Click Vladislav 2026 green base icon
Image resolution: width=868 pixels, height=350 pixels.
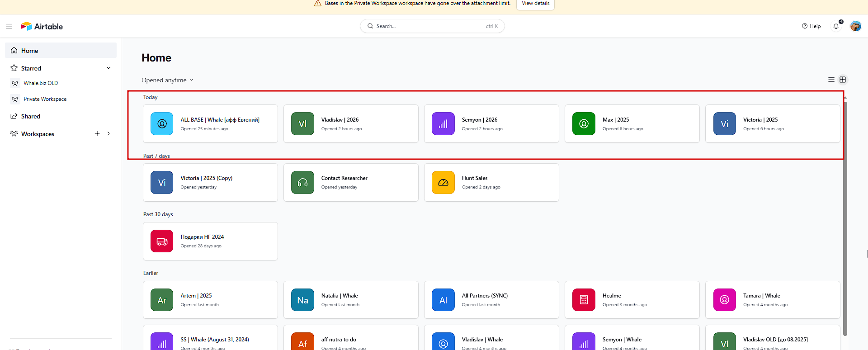click(302, 124)
